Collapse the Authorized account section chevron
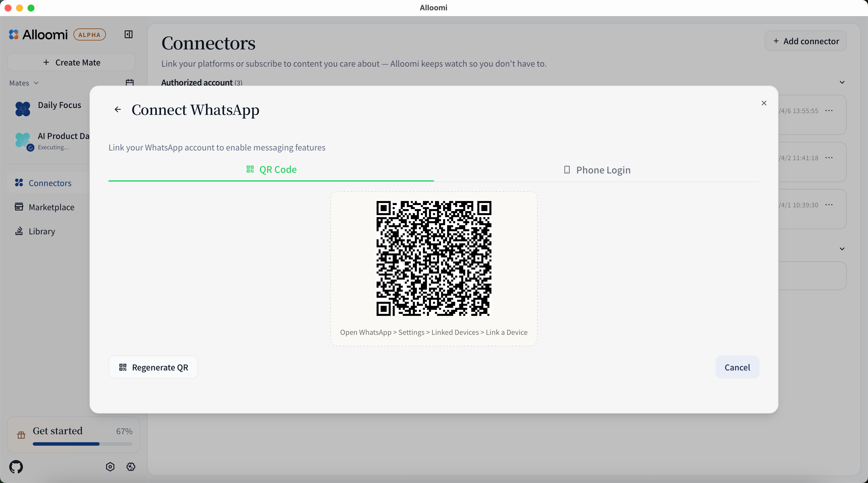The image size is (868, 483). 842,83
